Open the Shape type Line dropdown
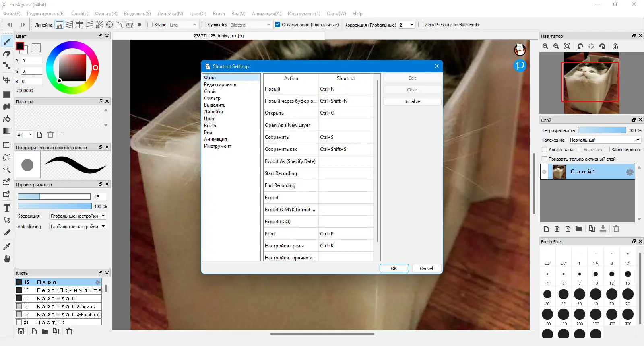 pyautogui.click(x=183, y=25)
